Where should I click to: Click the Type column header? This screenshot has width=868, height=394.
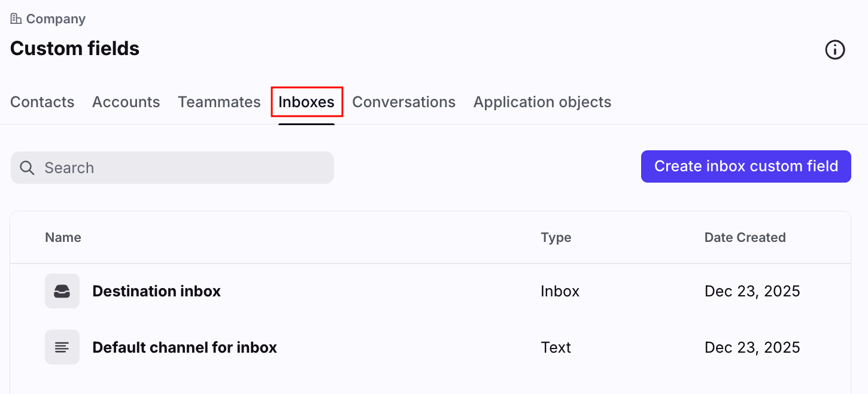pos(556,238)
